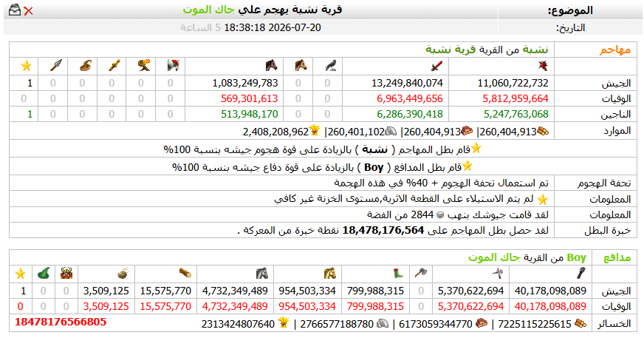Click the attacker helmeted knight icon
Screen dimensions: 644x338
pyautogui.click(x=174, y=65)
